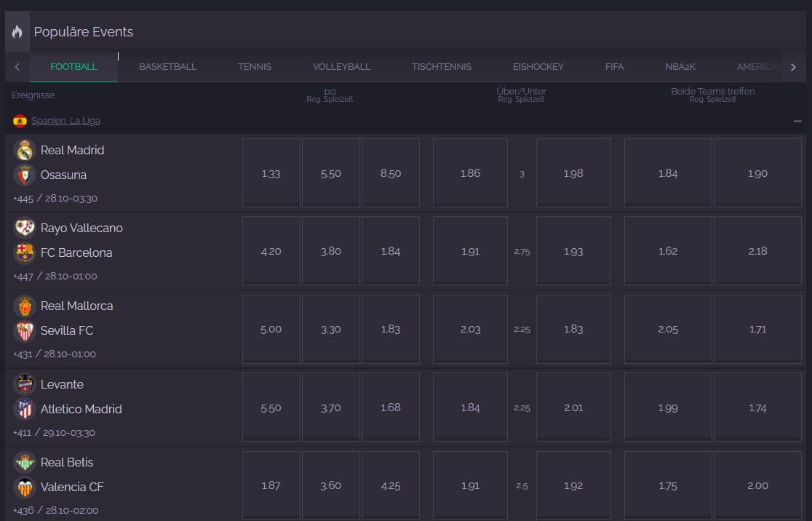Select odds 2.05 in Sevilla FC row
The image size is (812, 521).
tap(668, 329)
